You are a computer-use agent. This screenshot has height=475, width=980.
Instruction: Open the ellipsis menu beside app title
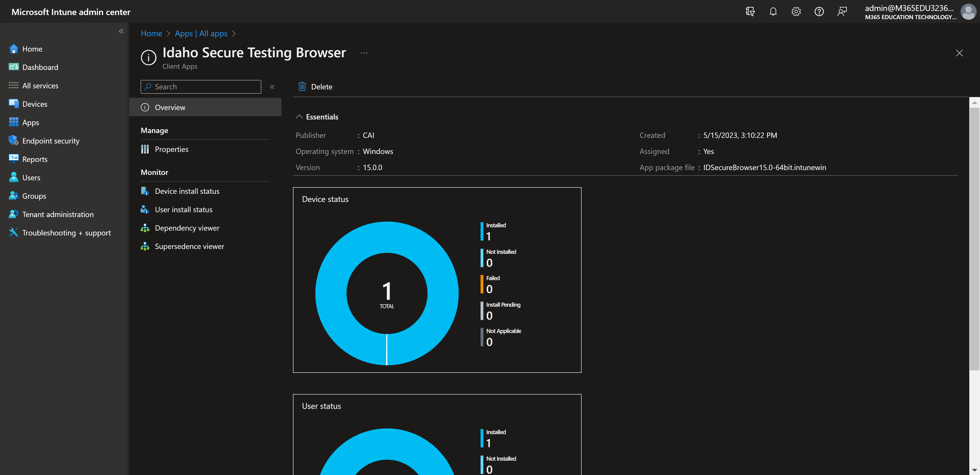pyautogui.click(x=364, y=53)
